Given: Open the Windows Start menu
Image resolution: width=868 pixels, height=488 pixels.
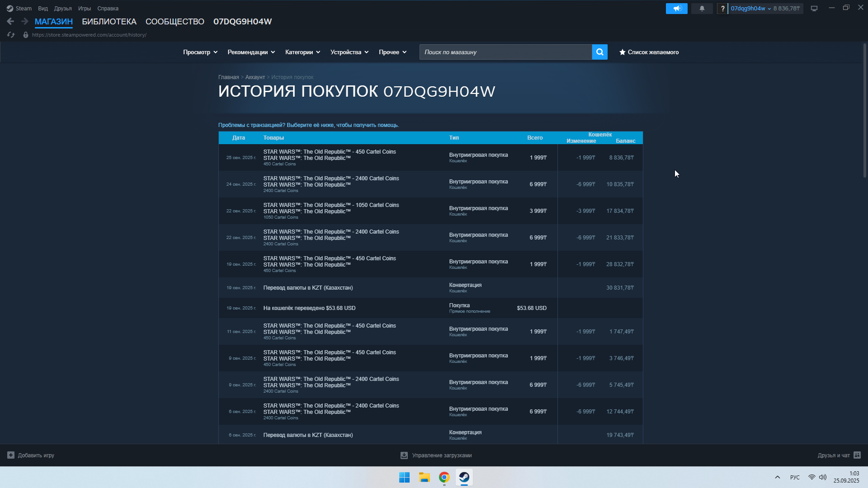Looking at the screenshot, I should [x=404, y=477].
